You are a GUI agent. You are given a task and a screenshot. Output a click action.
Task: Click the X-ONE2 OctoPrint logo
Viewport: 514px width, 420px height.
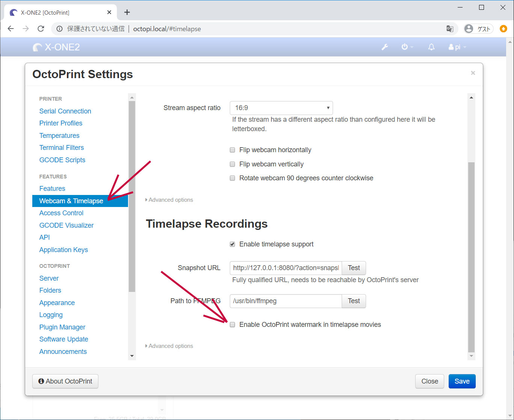[56, 47]
